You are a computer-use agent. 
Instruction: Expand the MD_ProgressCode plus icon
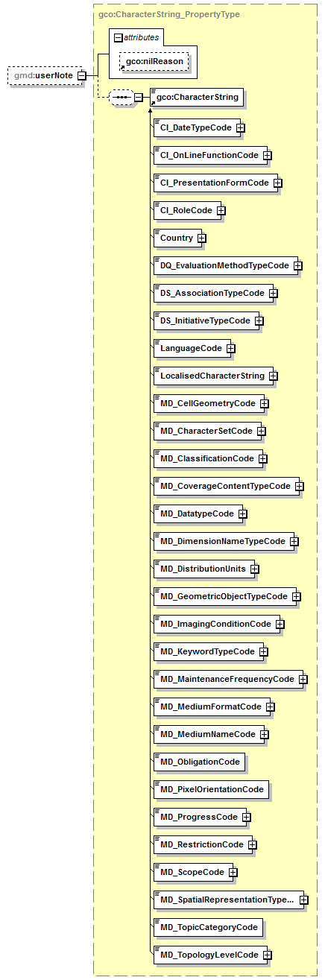point(246,817)
